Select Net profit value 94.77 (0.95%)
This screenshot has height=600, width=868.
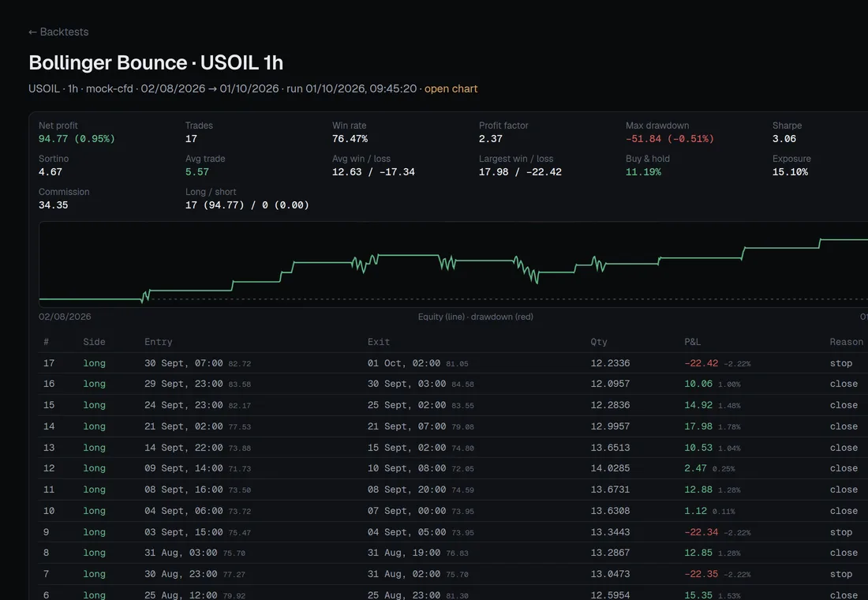(x=77, y=138)
